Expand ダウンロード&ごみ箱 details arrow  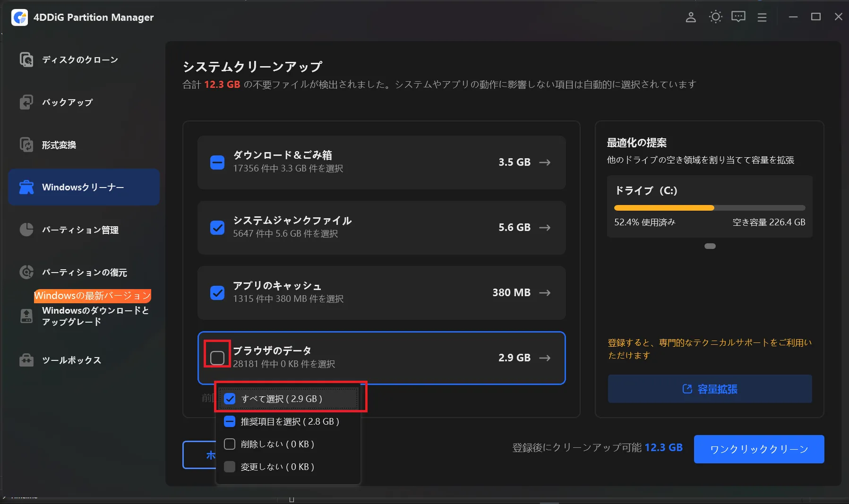tap(545, 162)
